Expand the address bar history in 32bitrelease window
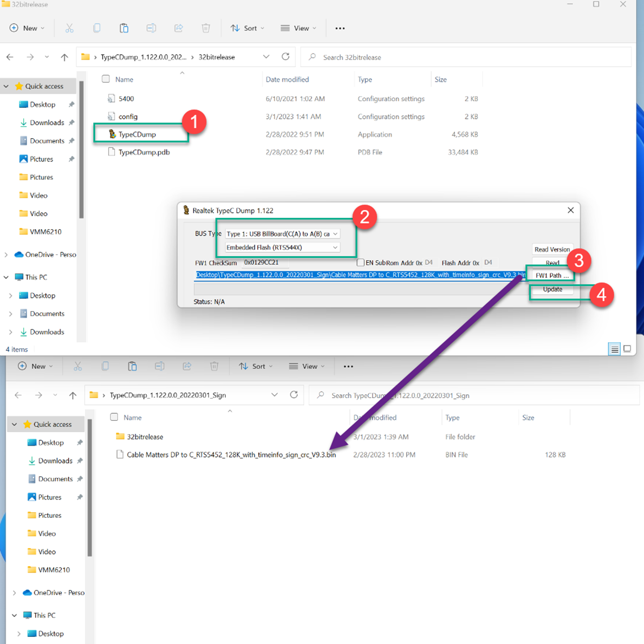Image resolution: width=644 pixels, height=644 pixels. click(266, 57)
